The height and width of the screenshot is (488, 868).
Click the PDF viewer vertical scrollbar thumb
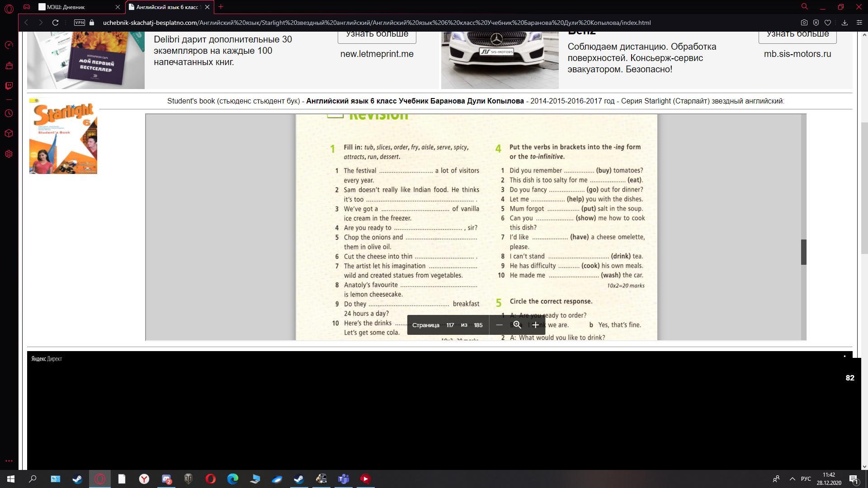(x=804, y=252)
